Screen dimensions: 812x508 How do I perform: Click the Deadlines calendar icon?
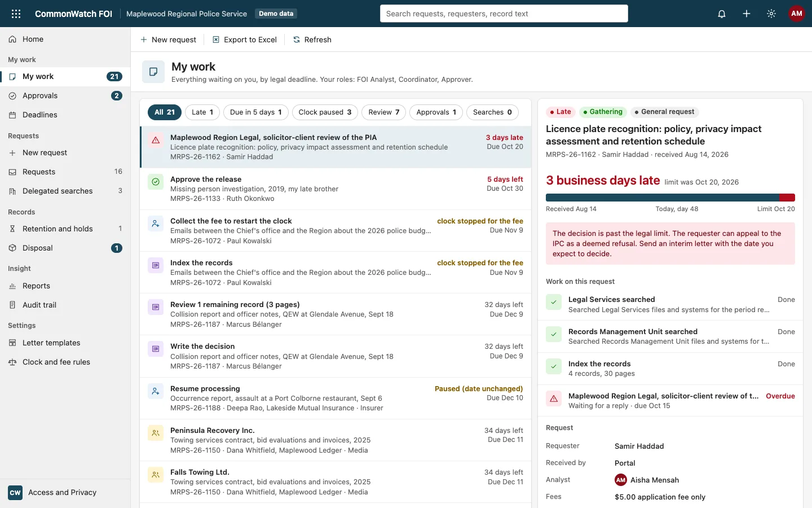click(x=12, y=115)
